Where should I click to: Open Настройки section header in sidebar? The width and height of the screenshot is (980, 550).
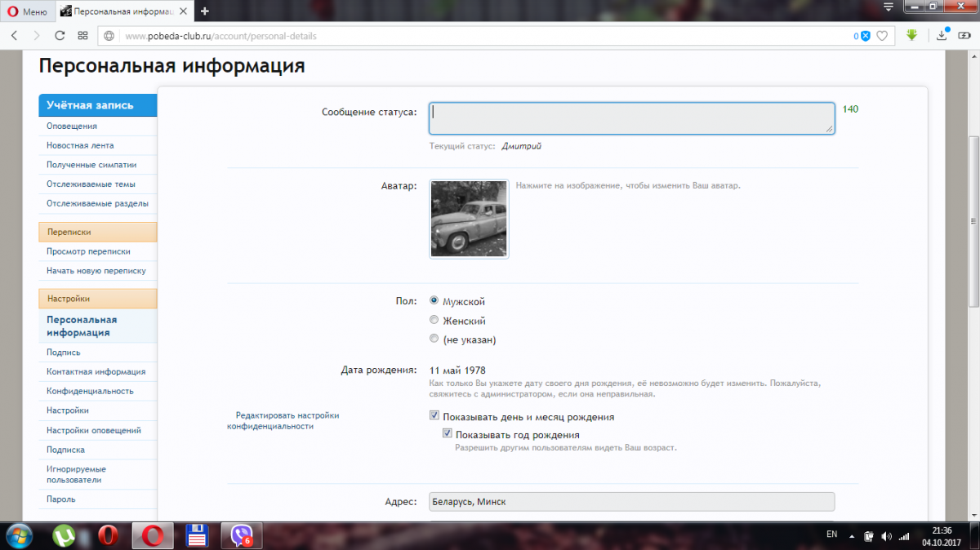point(98,299)
